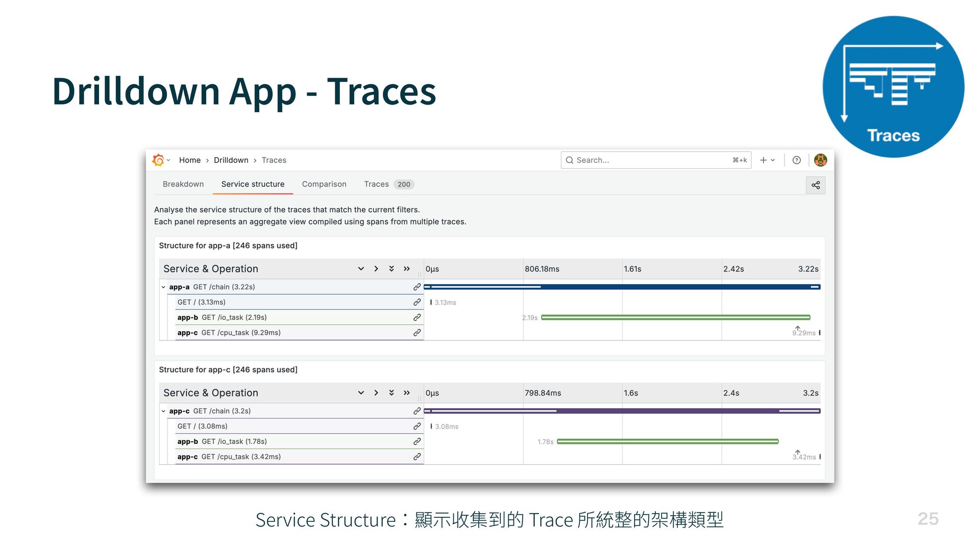Image resolution: width=980 pixels, height=551 pixels.
Task: Click collapse-one chevron in app-a header
Action: pyautogui.click(x=376, y=269)
